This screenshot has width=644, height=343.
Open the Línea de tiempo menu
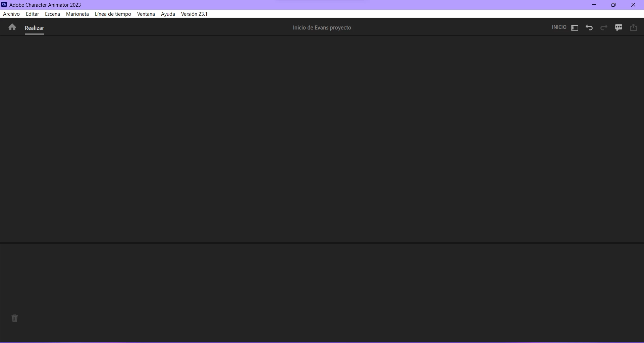pyautogui.click(x=113, y=14)
